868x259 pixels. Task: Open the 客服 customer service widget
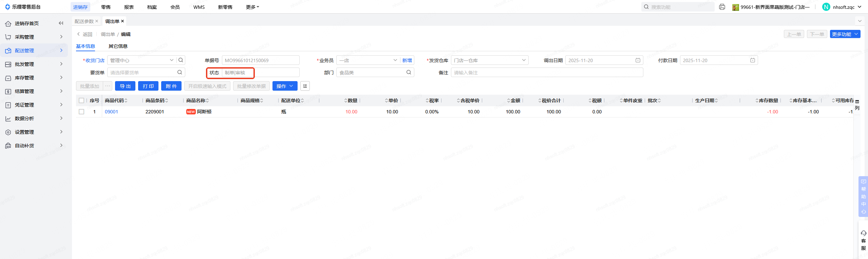click(x=863, y=240)
